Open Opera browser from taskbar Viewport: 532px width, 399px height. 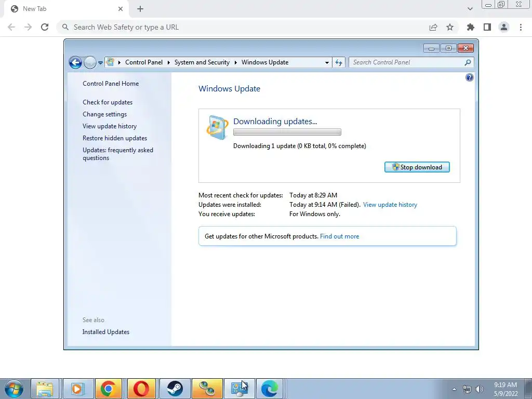point(141,389)
